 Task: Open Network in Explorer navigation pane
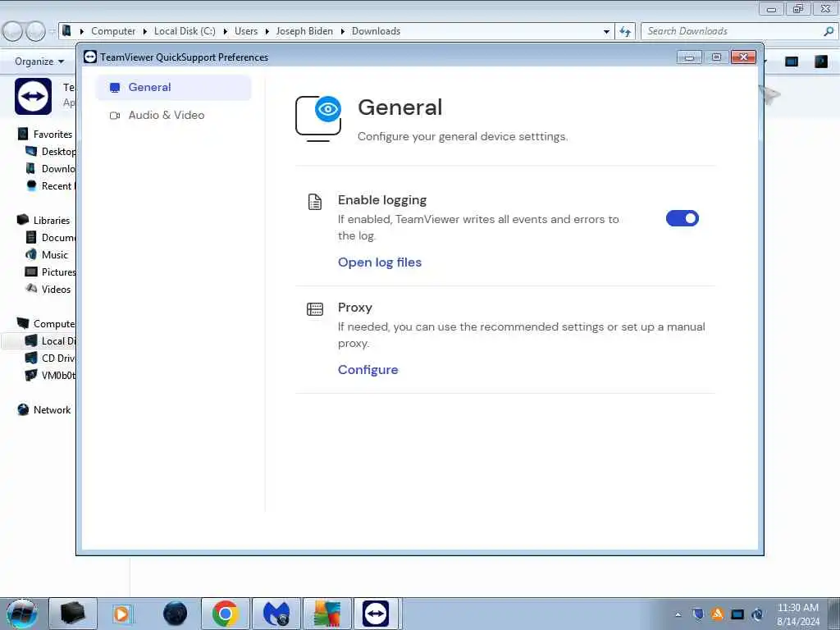tap(52, 410)
